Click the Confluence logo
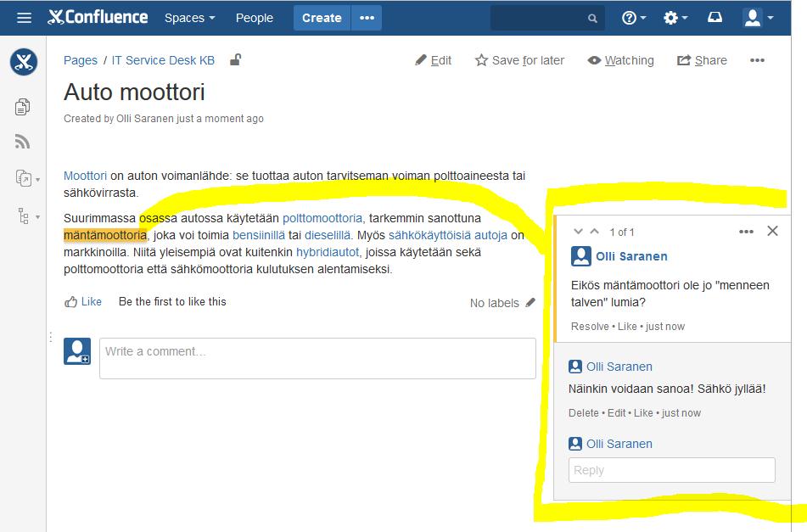This screenshot has width=807, height=532. coord(98,18)
